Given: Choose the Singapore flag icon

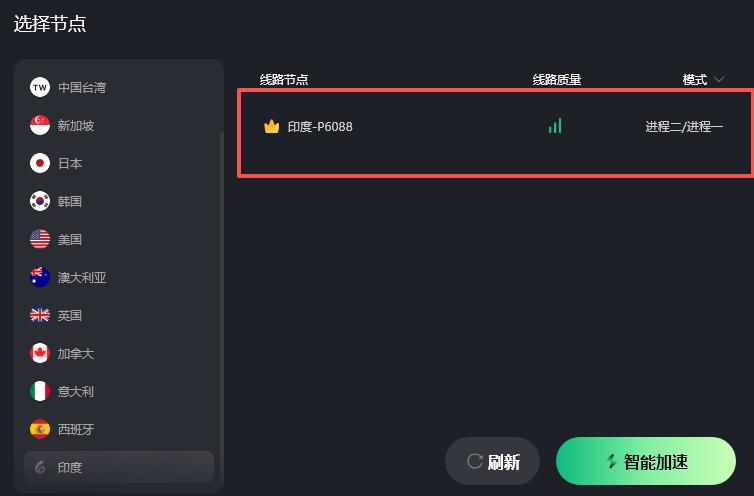Looking at the screenshot, I should tap(40, 125).
